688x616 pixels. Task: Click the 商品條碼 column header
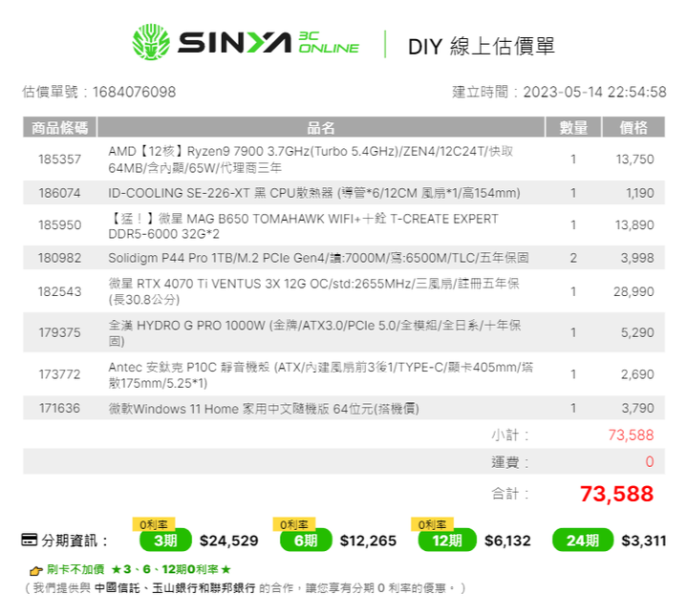coord(59,128)
